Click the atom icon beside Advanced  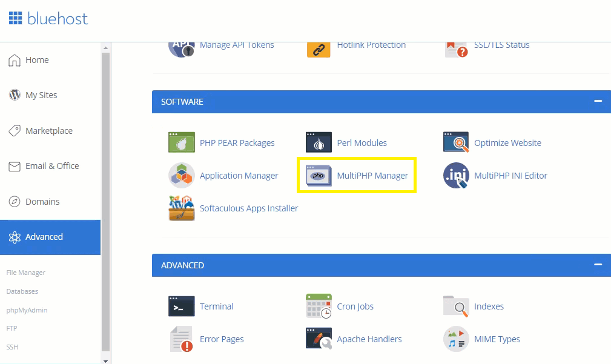pyautogui.click(x=15, y=237)
